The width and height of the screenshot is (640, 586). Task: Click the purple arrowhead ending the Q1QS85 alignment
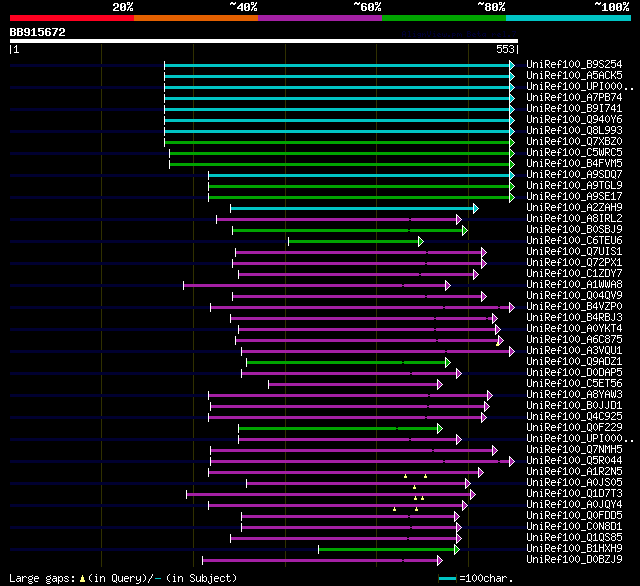[x=459, y=539]
